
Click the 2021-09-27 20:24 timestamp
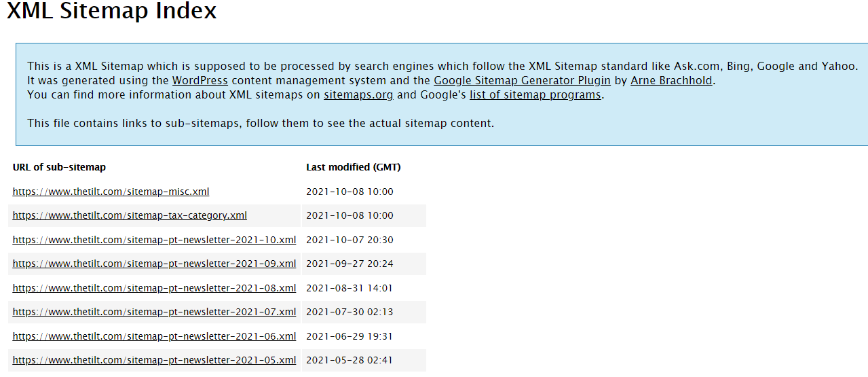pyautogui.click(x=350, y=264)
